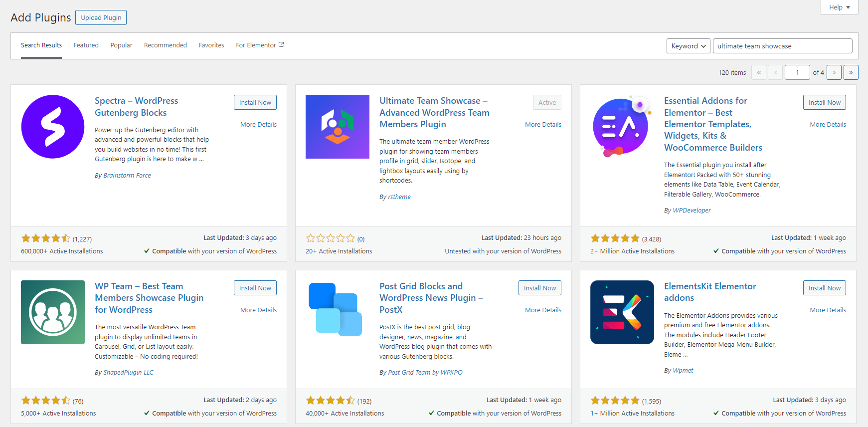Visit author Wpmet link
Screen dimensions: 868x427
683,371
